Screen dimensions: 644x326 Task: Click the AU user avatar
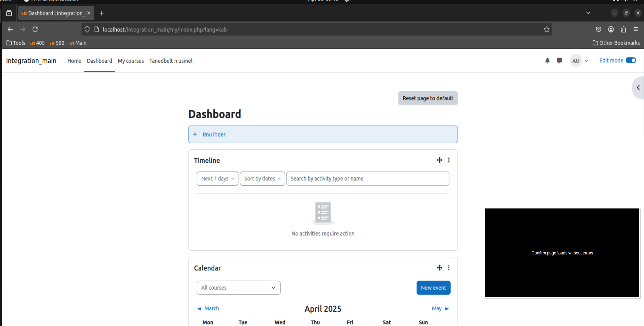pyautogui.click(x=576, y=61)
